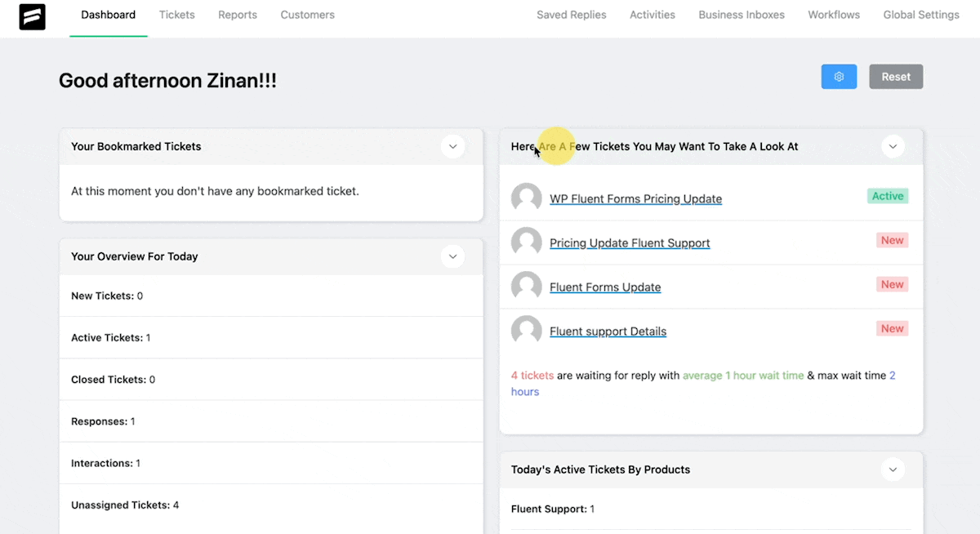
Task: Switch to the Dashboard tab
Action: click(x=109, y=15)
